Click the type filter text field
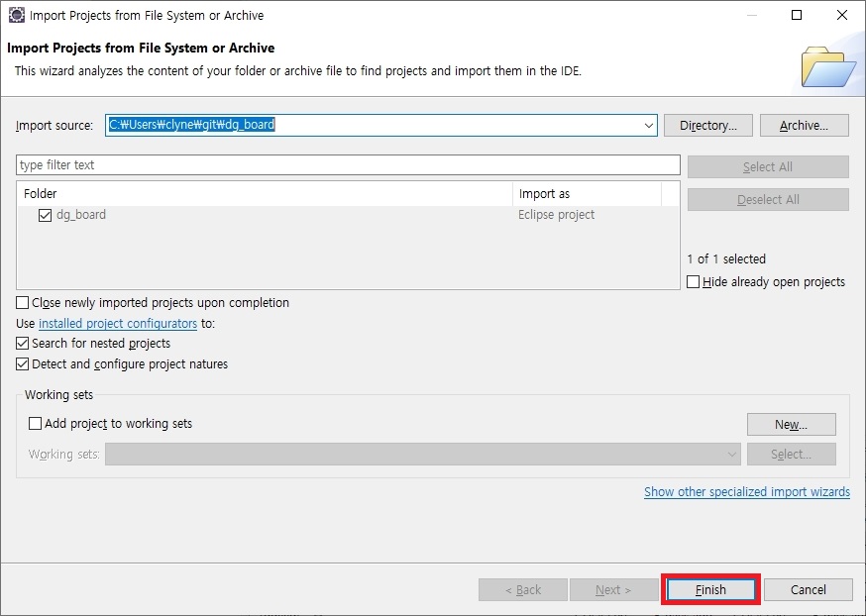The height and width of the screenshot is (616, 866). (x=348, y=165)
